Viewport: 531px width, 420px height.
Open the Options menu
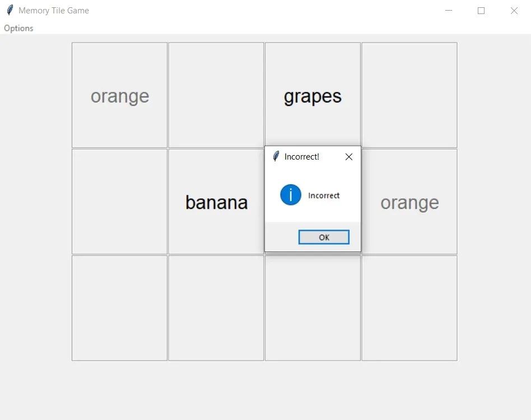click(18, 28)
